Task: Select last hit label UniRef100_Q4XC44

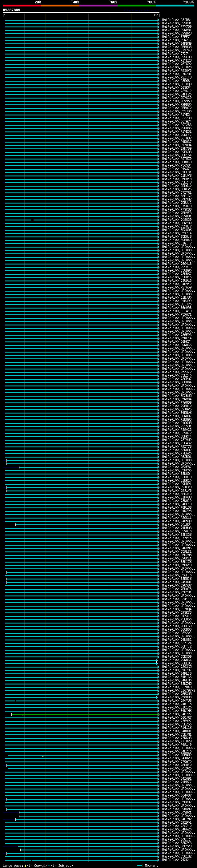Action: (x=176, y=860)
